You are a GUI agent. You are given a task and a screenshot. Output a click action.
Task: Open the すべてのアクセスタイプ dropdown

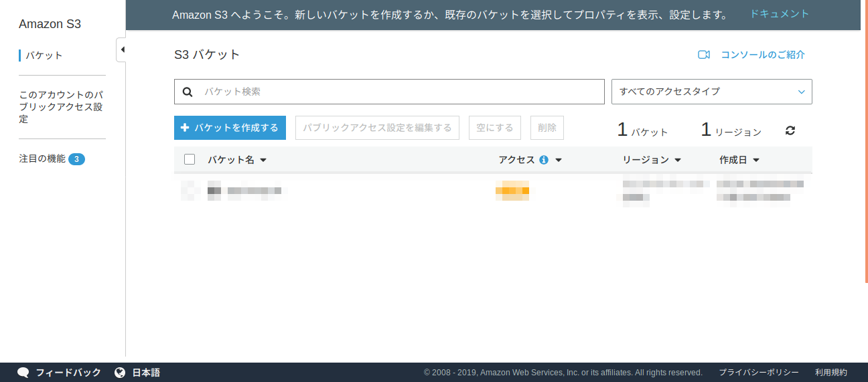(x=712, y=92)
